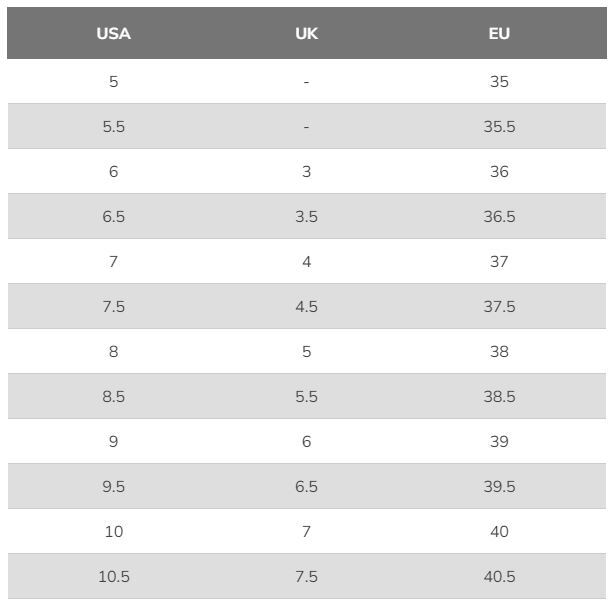Click UK size 3.5 cell
613x611 pixels.
pos(306,217)
